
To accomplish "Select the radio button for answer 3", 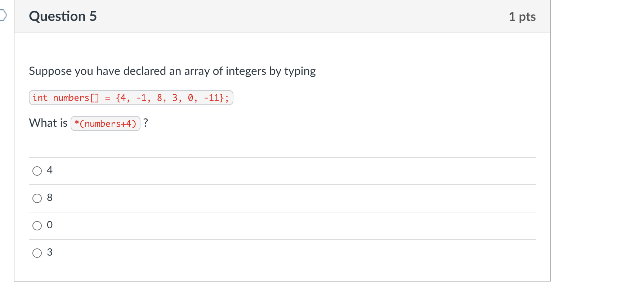I will [x=37, y=253].
